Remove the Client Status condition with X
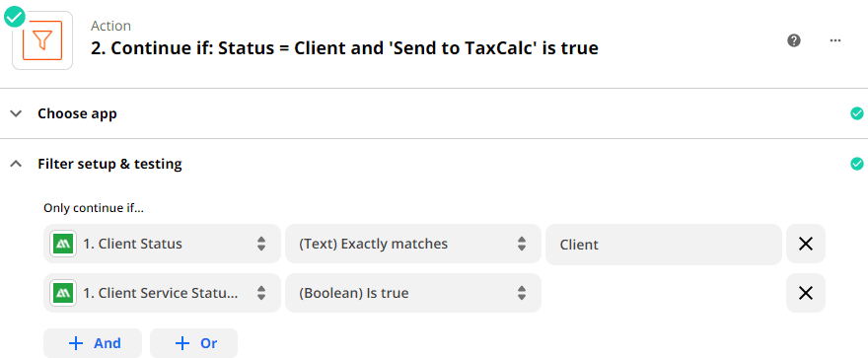 click(x=806, y=244)
